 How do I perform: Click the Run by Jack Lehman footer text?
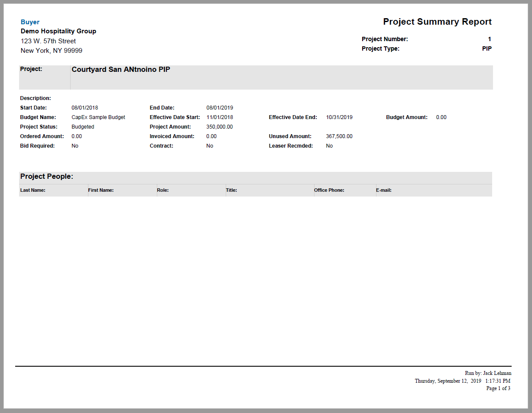click(x=487, y=373)
